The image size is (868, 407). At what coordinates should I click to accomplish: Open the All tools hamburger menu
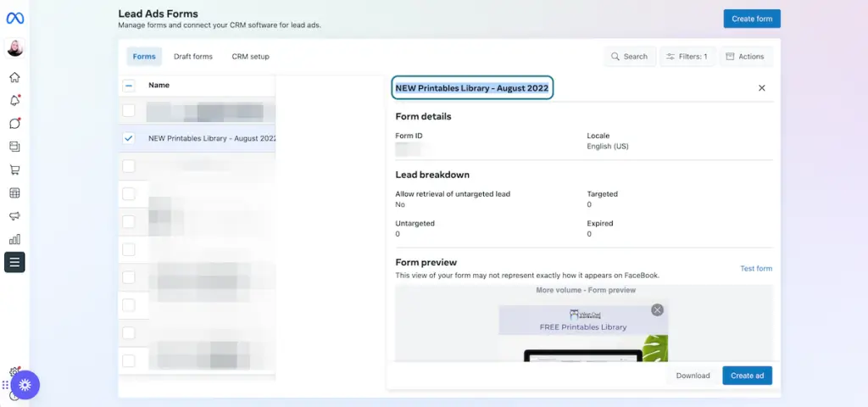point(15,263)
